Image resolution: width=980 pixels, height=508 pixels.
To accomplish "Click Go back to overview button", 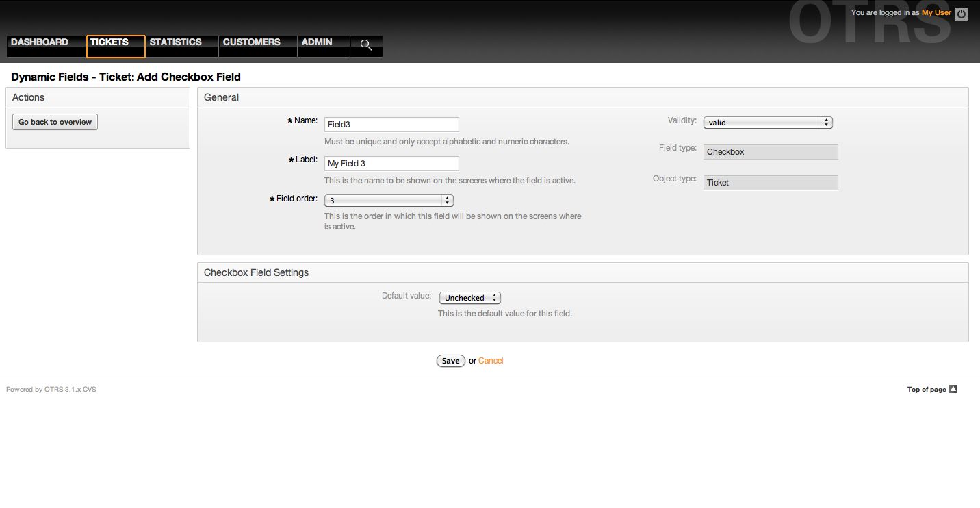I will [x=55, y=122].
